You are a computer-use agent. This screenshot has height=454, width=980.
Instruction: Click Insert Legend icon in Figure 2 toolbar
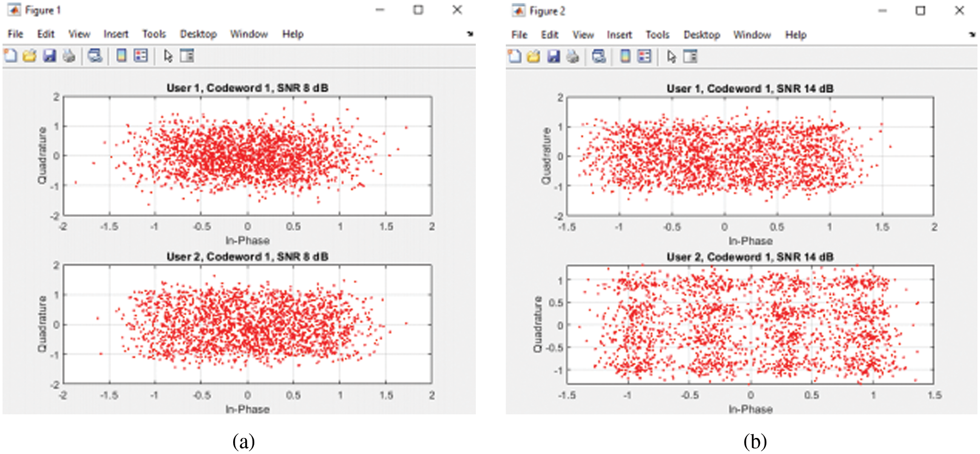644,56
